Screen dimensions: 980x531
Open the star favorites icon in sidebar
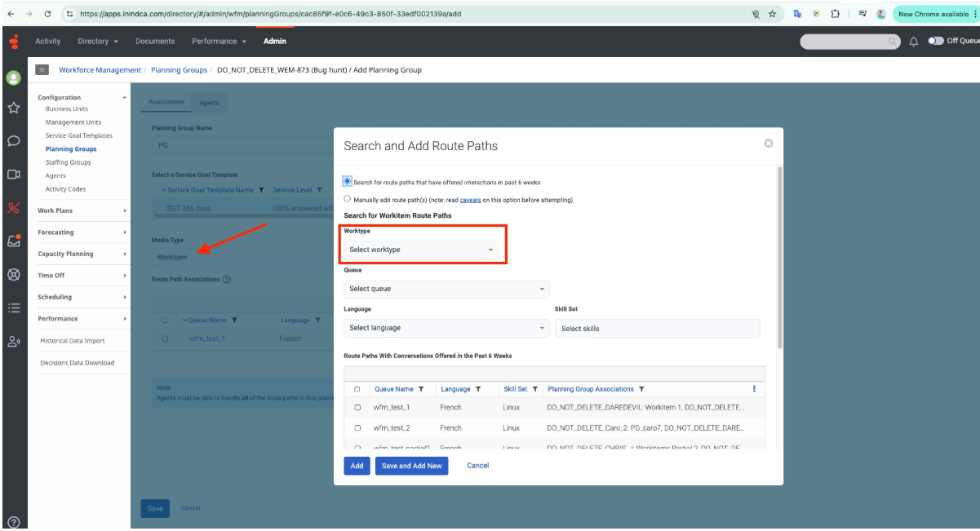(13, 108)
